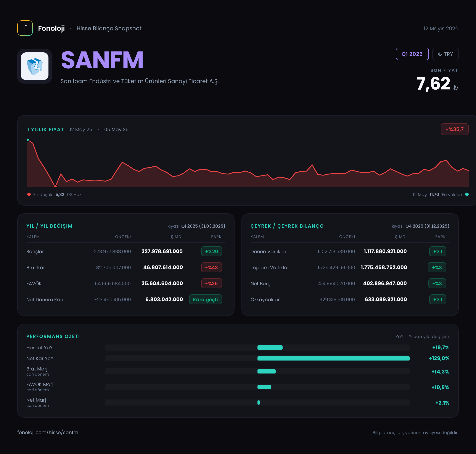This screenshot has width=476, height=454.
Task: Click the FAVÖK Marjı progress bar
Action: [257, 387]
